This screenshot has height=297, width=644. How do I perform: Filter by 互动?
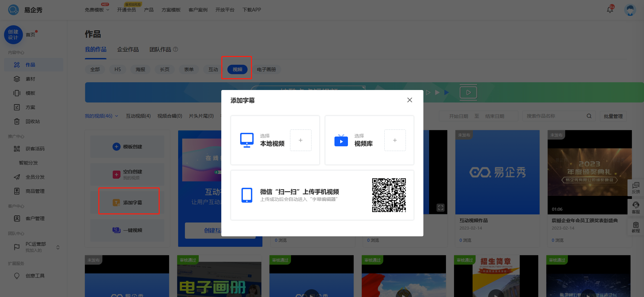[213, 69]
